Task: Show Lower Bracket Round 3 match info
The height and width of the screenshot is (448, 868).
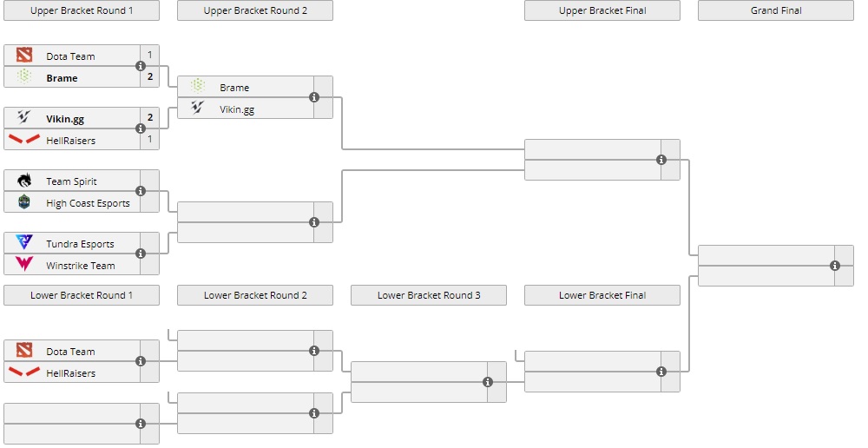Action: click(x=488, y=382)
